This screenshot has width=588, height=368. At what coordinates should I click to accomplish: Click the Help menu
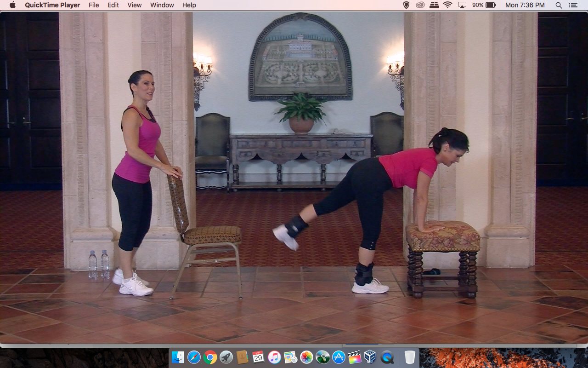click(x=189, y=5)
